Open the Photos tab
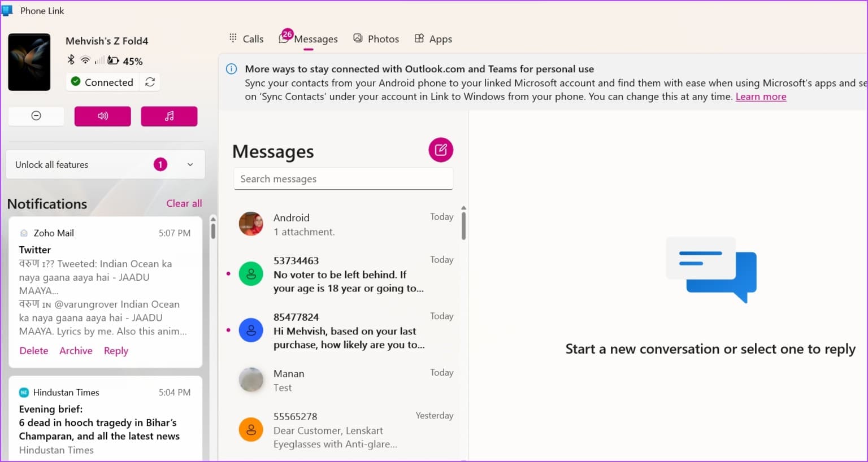The height and width of the screenshot is (462, 868). (376, 39)
